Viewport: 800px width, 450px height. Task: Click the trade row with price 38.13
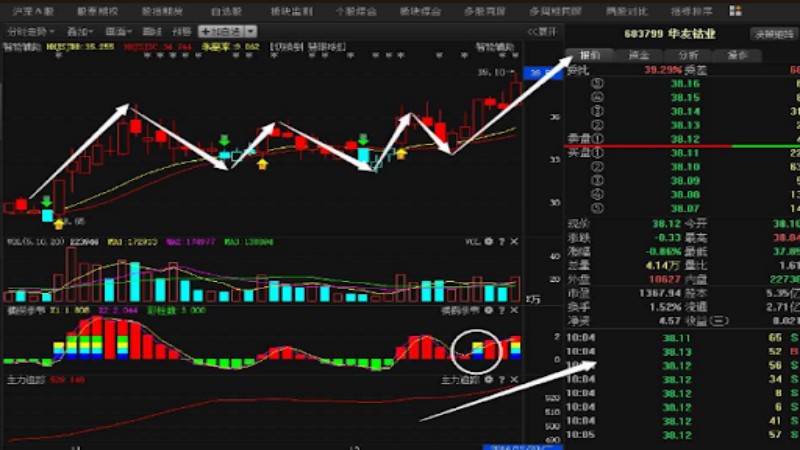(682, 352)
